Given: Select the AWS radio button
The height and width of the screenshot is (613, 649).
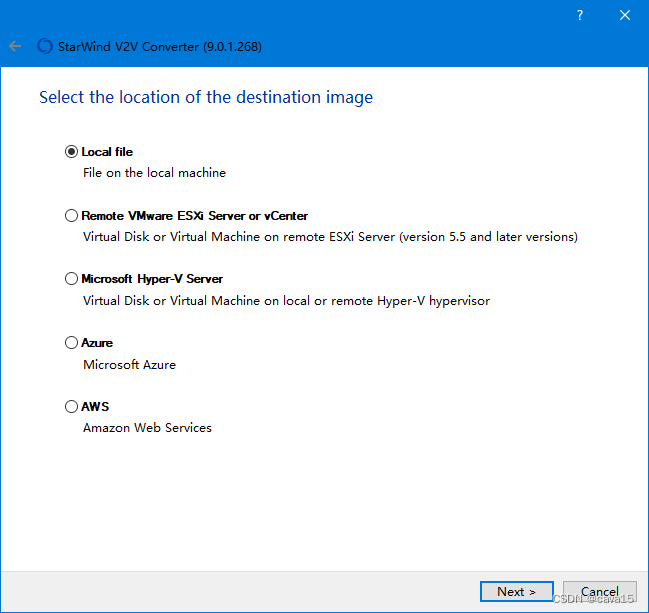Looking at the screenshot, I should tap(71, 406).
